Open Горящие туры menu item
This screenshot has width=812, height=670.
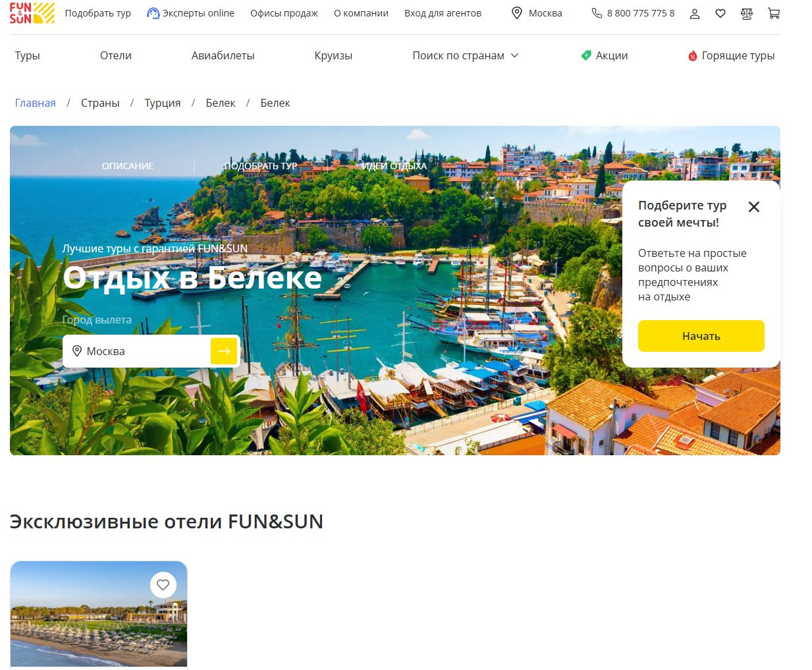[731, 56]
